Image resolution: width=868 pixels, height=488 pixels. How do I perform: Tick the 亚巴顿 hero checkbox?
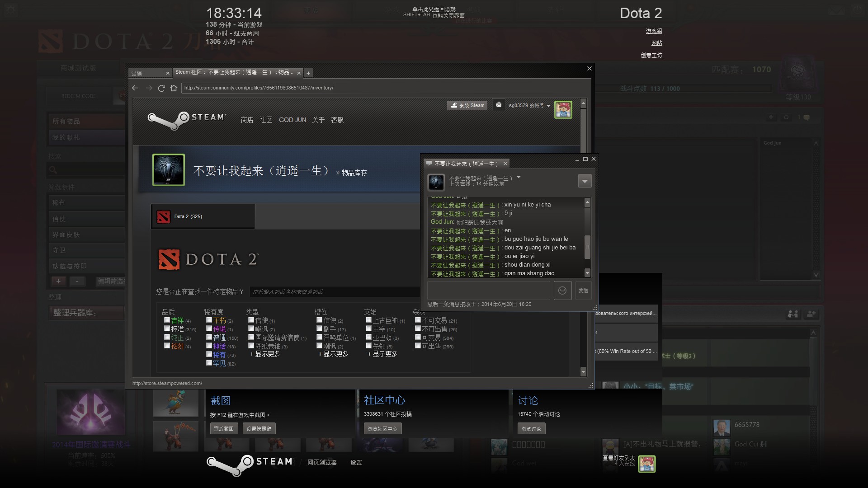368,337
